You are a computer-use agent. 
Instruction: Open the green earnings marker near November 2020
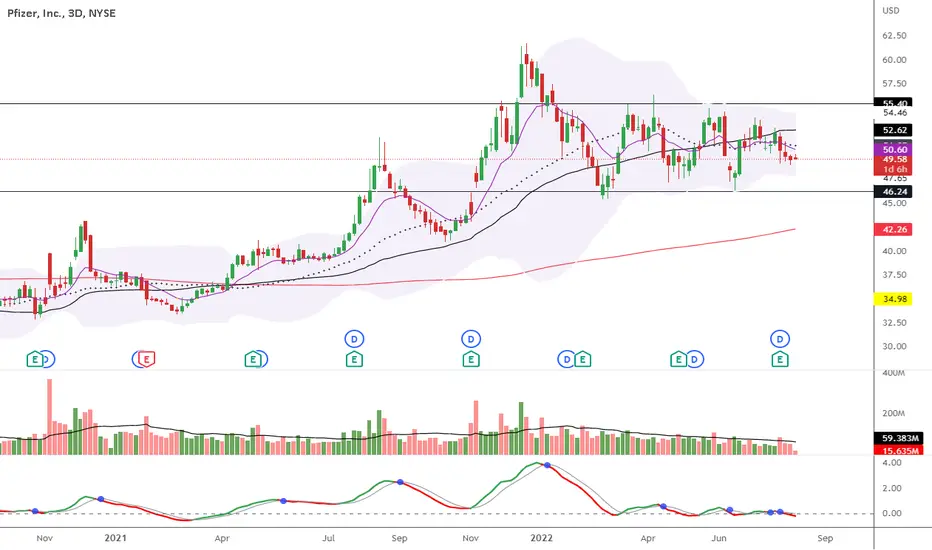(x=34, y=359)
